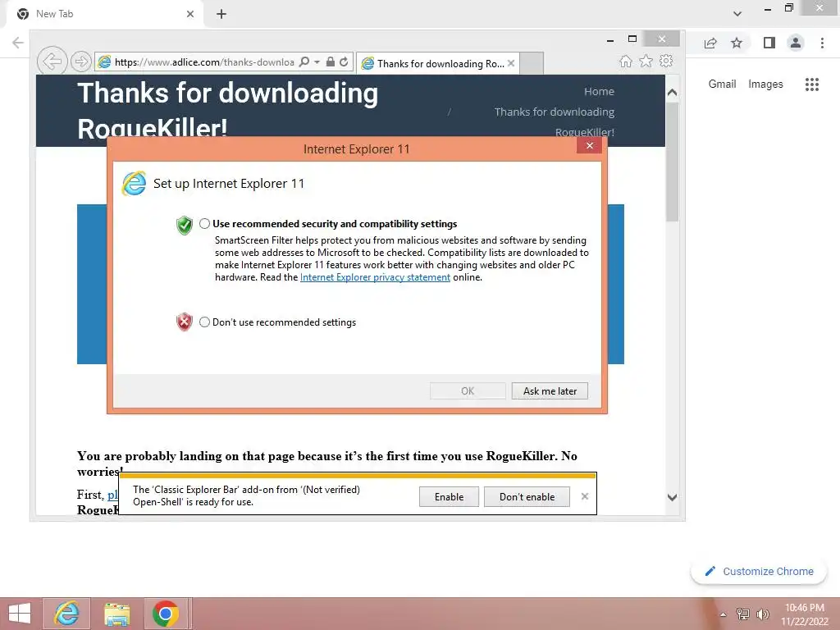The width and height of the screenshot is (840, 630).
Task: Select 'Thanks for downloading Ro...' IE tab
Action: 437,64
